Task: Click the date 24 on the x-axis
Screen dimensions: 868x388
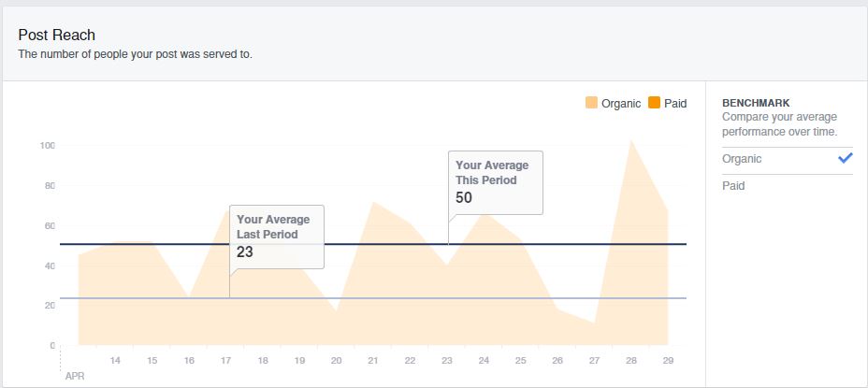Action: coord(484,360)
